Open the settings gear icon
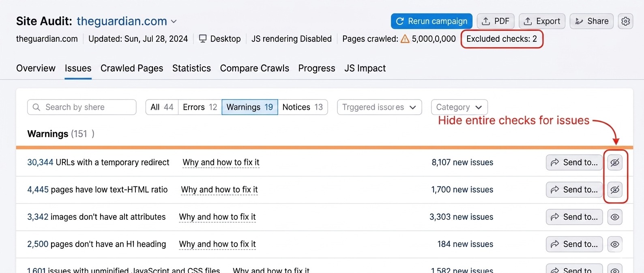644x273 pixels. pos(626,21)
